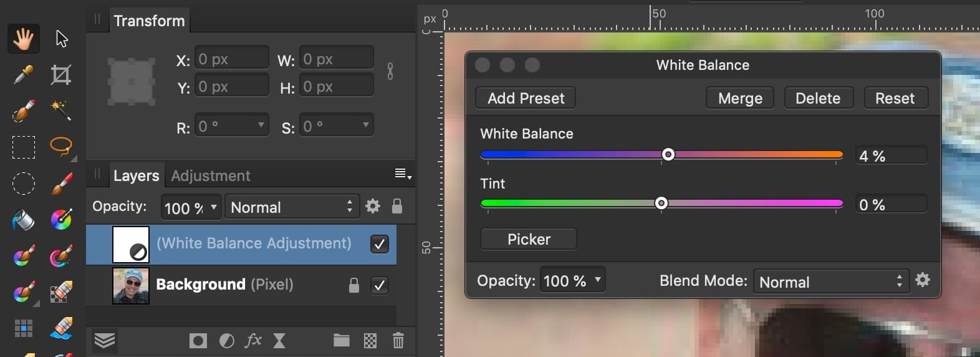This screenshot has width=980, height=357.
Task: Click the Add Preset button
Action: [526, 98]
